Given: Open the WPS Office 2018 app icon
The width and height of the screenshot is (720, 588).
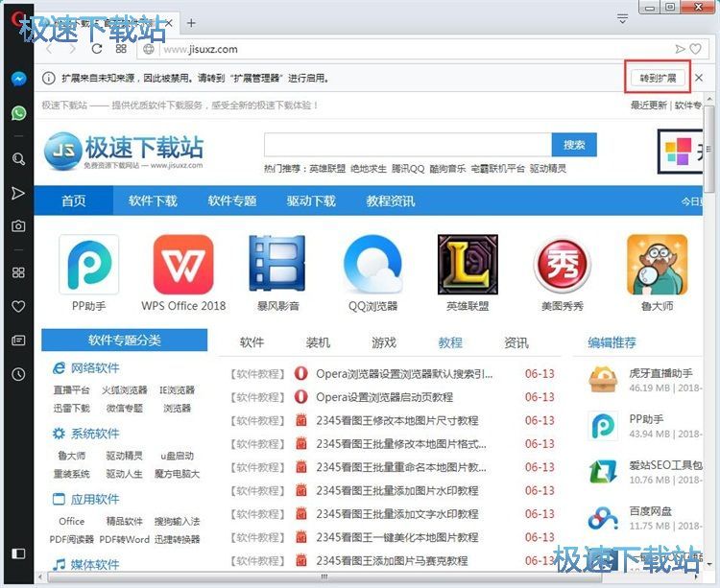Looking at the screenshot, I should click(x=183, y=265).
